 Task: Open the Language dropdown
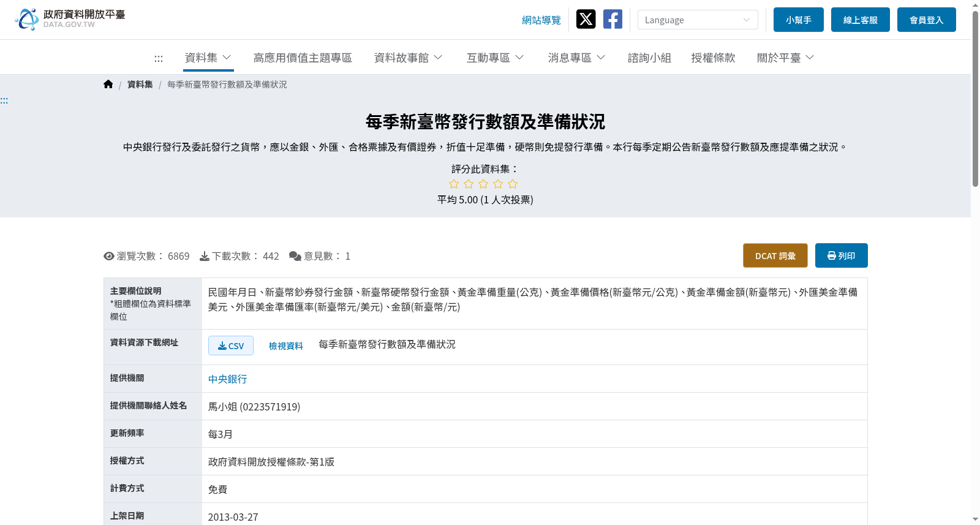(698, 20)
